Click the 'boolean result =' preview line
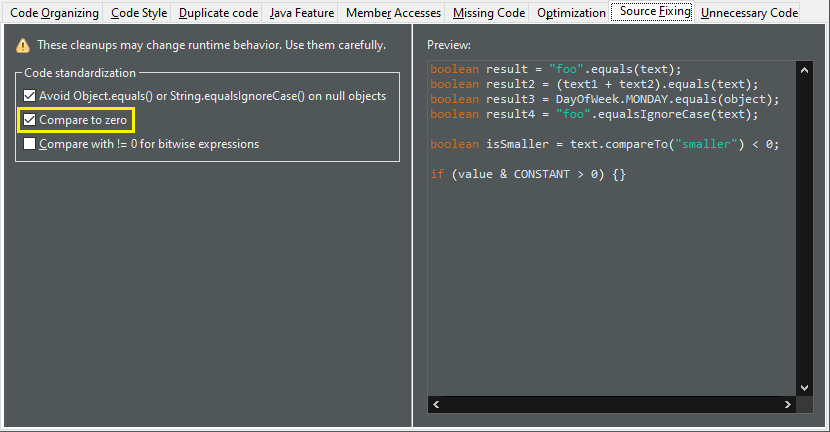 point(556,69)
